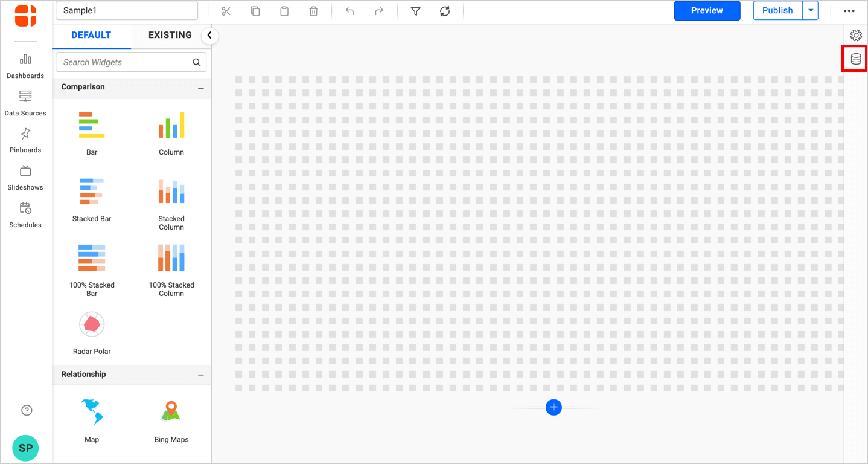
Task: Collapse the widget panel with the chevron
Action: pos(209,36)
